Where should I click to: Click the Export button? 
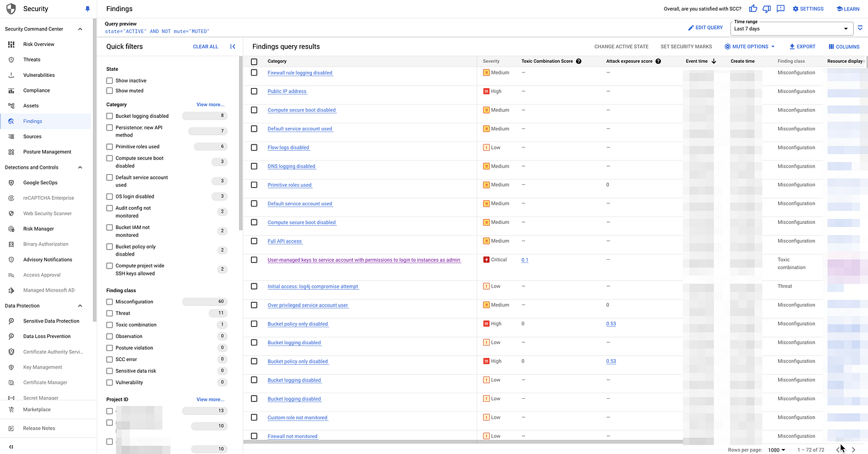802,47
